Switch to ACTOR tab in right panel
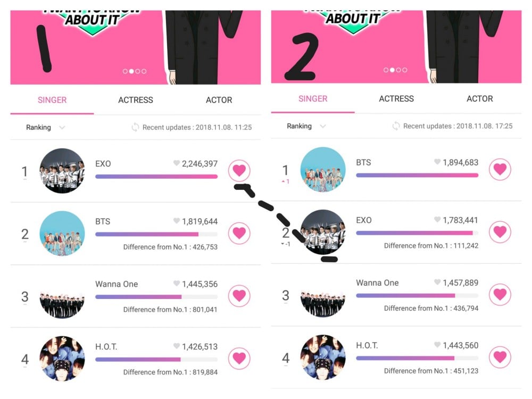Image resolution: width=532 pixels, height=399 pixels. pyautogui.click(x=480, y=99)
